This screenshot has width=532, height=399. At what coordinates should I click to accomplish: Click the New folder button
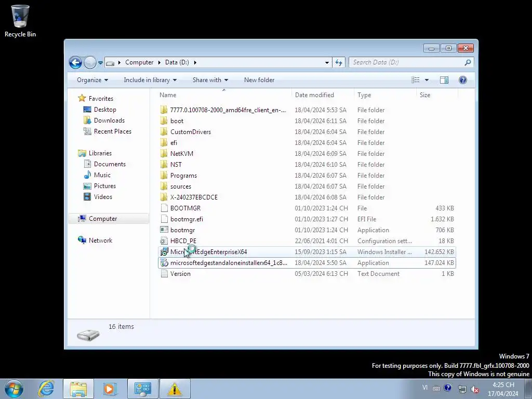click(x=259, y=80)
